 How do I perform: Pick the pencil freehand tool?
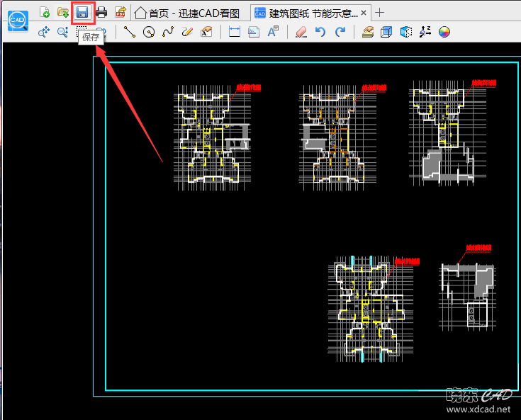(187, 32)
